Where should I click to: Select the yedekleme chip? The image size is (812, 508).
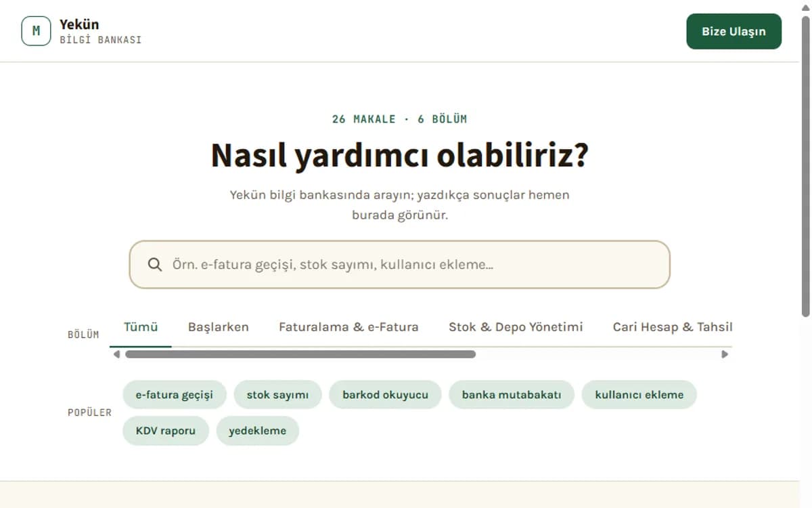point(258,431)
